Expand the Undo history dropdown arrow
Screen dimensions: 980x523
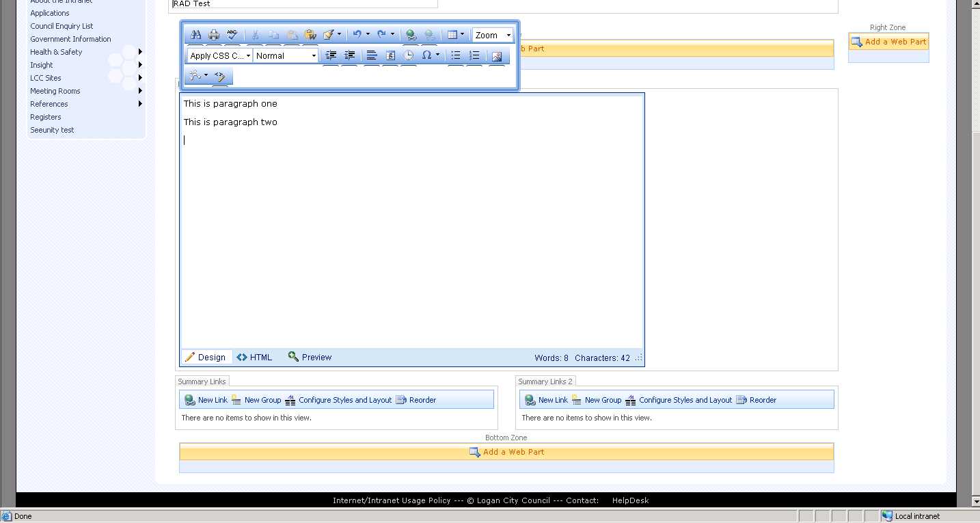click(x=368, y=35)
